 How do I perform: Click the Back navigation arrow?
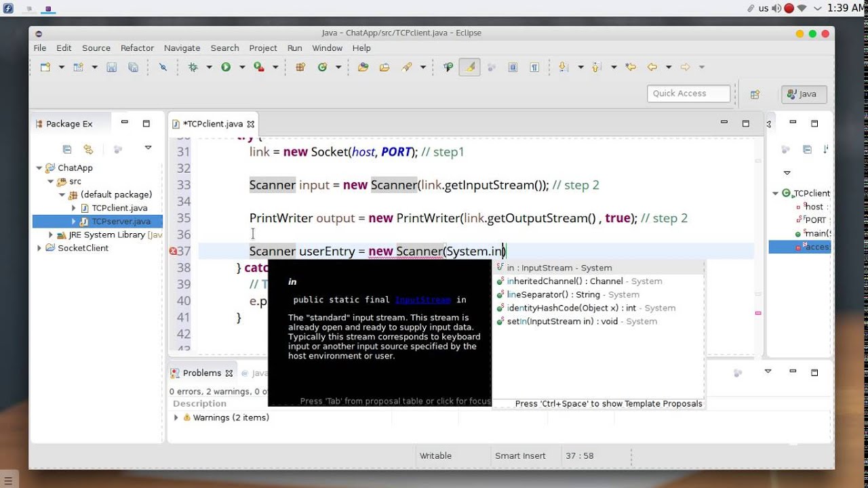(x=652, y=67)
